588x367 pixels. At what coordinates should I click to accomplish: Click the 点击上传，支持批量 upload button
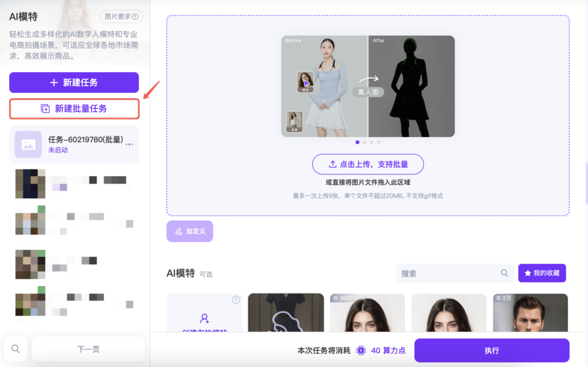[x=368, y=164]
